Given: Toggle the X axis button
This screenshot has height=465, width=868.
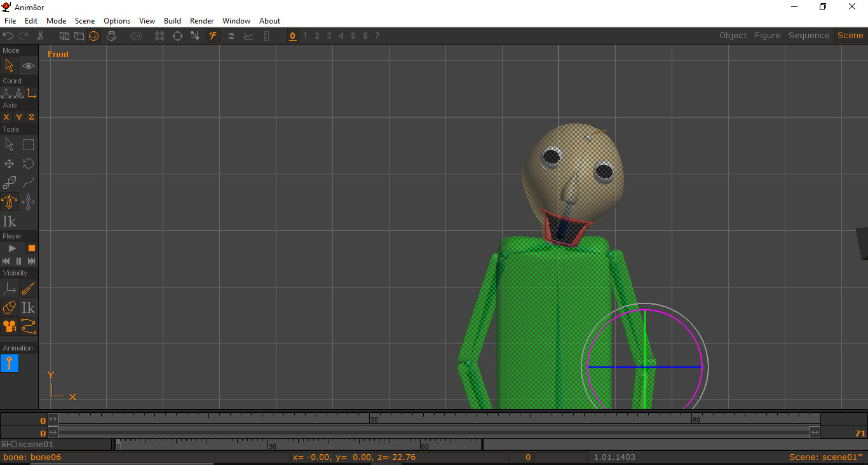Looking at the screenshot, I should click(x=6, y=117).
